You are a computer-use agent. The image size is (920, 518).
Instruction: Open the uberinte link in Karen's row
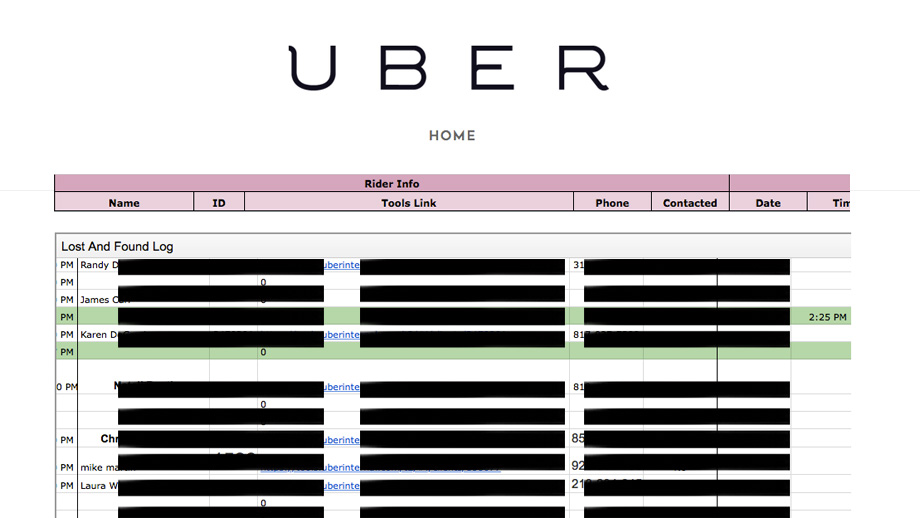pyautogui.click(x=341, y=335)
